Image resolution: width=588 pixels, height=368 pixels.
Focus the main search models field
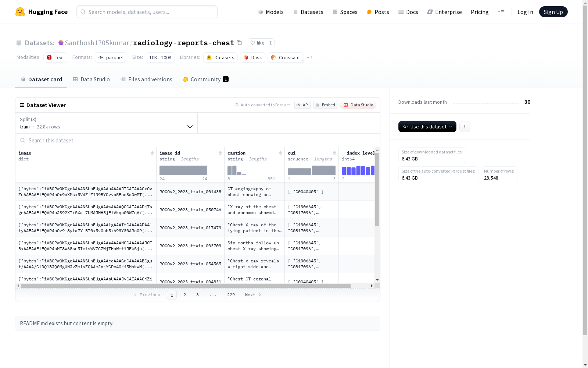pos(147,12)
